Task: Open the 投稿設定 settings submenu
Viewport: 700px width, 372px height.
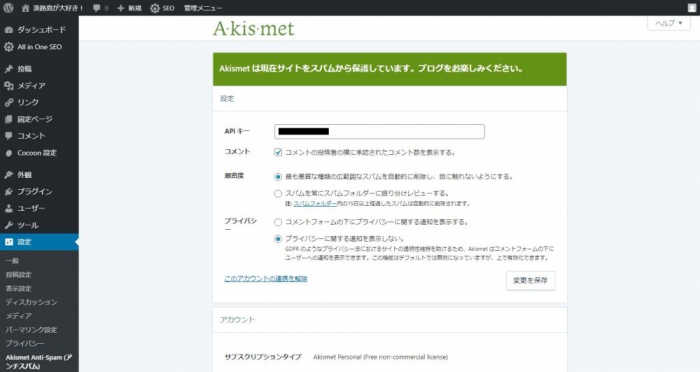Action: pos(19,275)
